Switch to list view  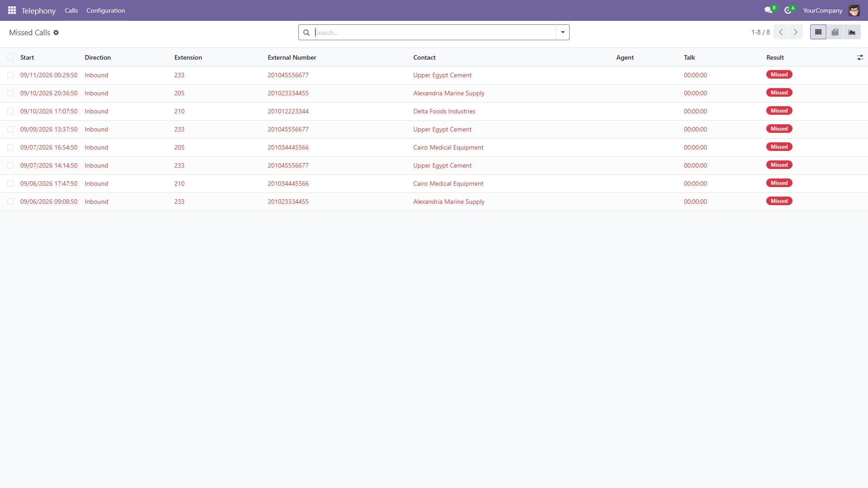click(x=818, y=32)
